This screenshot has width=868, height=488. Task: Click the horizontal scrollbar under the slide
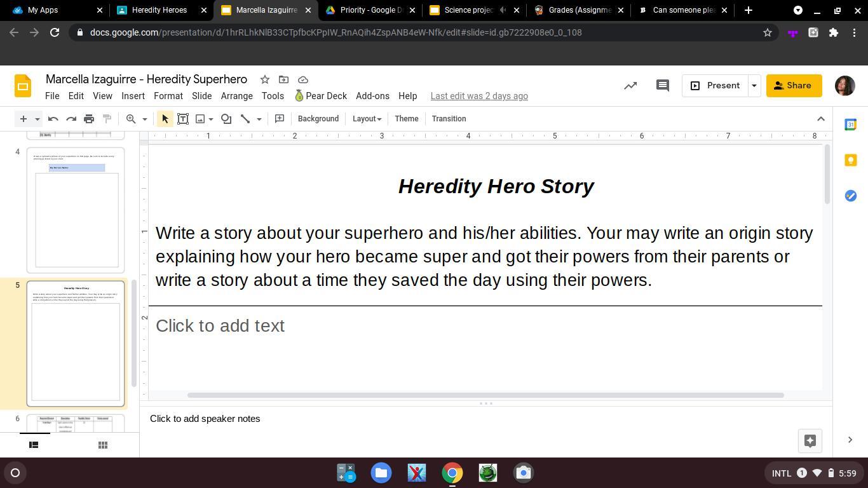485,395
